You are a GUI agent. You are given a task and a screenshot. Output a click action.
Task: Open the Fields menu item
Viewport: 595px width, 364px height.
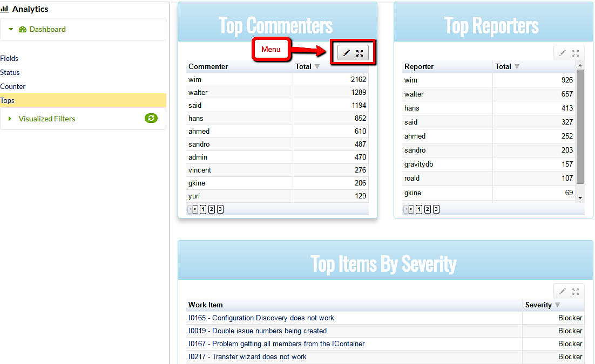point(9,58)
